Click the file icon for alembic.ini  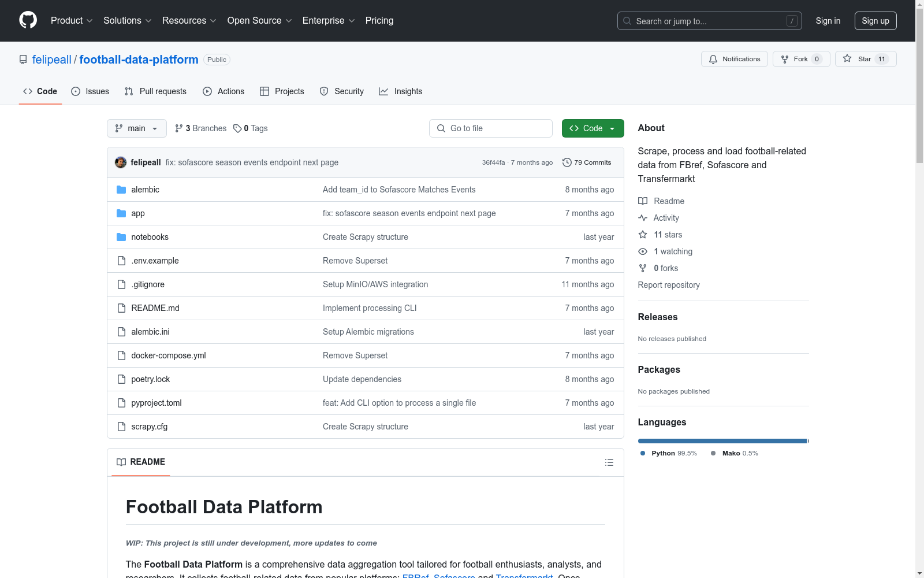121,332
